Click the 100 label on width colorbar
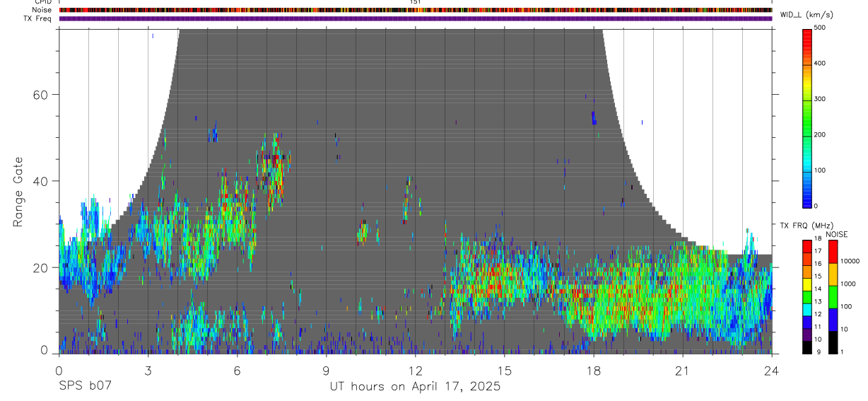 [x=821, y=170]
